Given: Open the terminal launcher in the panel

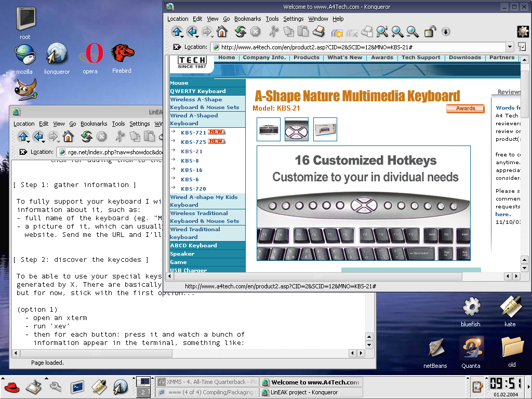Looking at the screenshot, I should coord(77,387).
